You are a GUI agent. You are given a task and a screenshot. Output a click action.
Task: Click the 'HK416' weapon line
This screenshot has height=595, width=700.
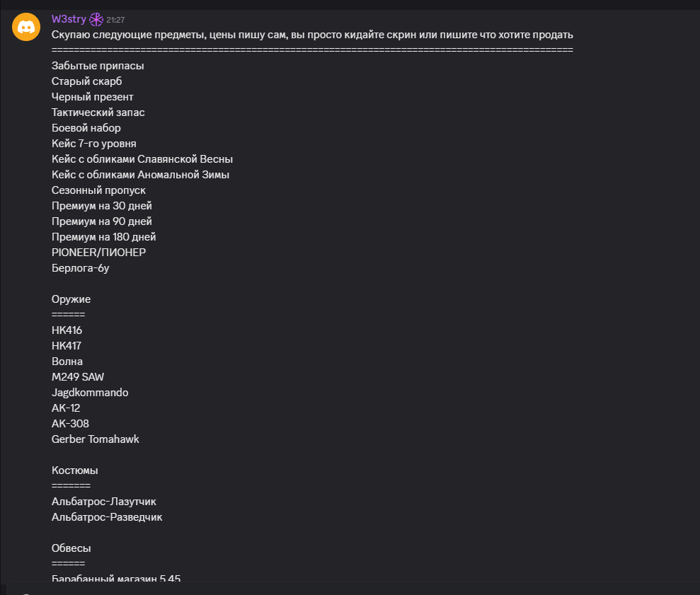click(67, 330)
